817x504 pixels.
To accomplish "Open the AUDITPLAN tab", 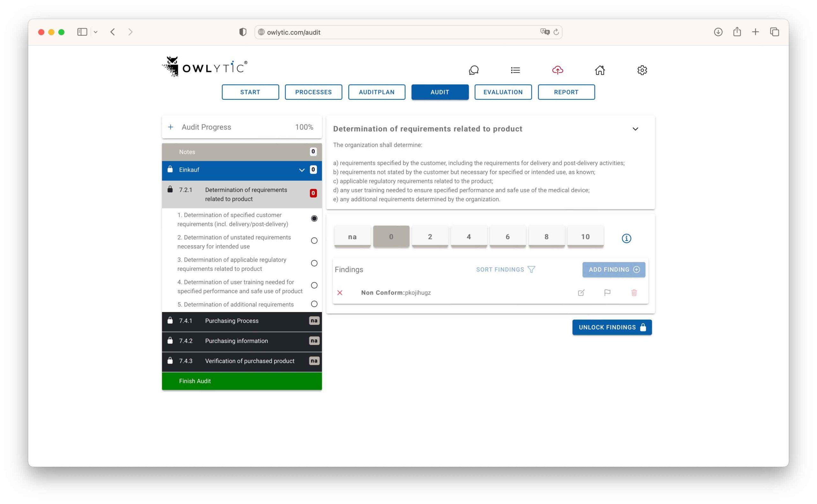I will [x=376, y=92].
